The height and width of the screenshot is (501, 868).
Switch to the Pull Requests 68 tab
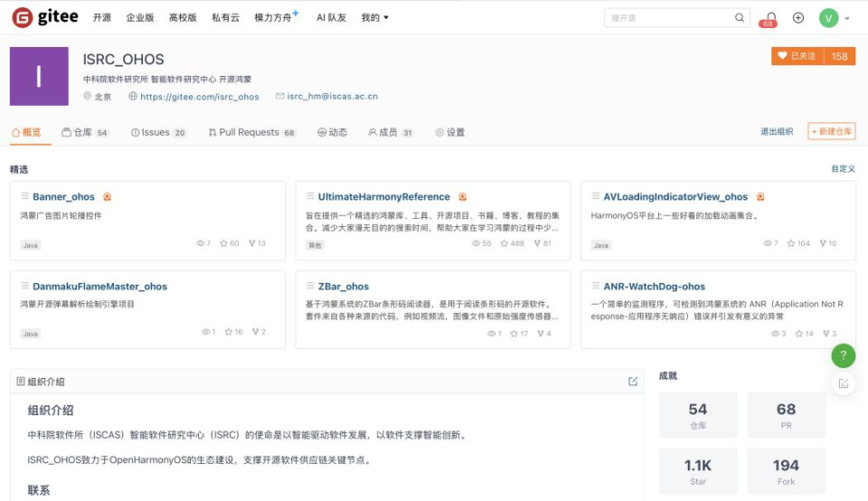(x=252, y=132)
